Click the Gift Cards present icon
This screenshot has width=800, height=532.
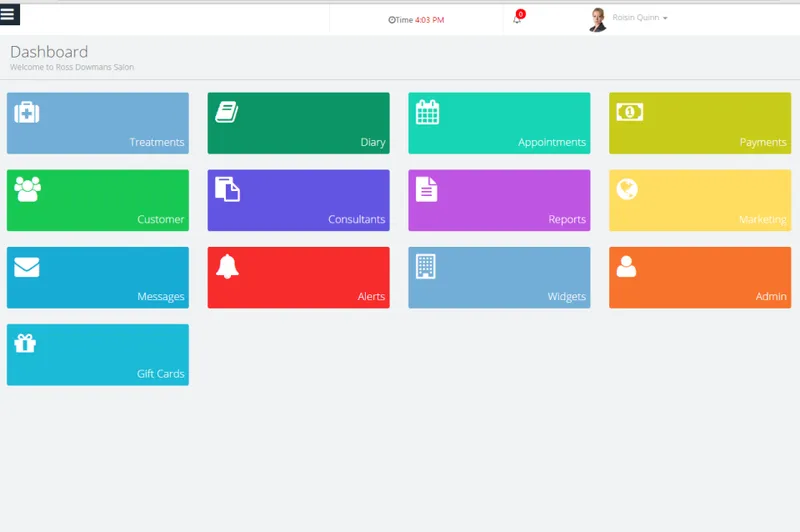25,343
